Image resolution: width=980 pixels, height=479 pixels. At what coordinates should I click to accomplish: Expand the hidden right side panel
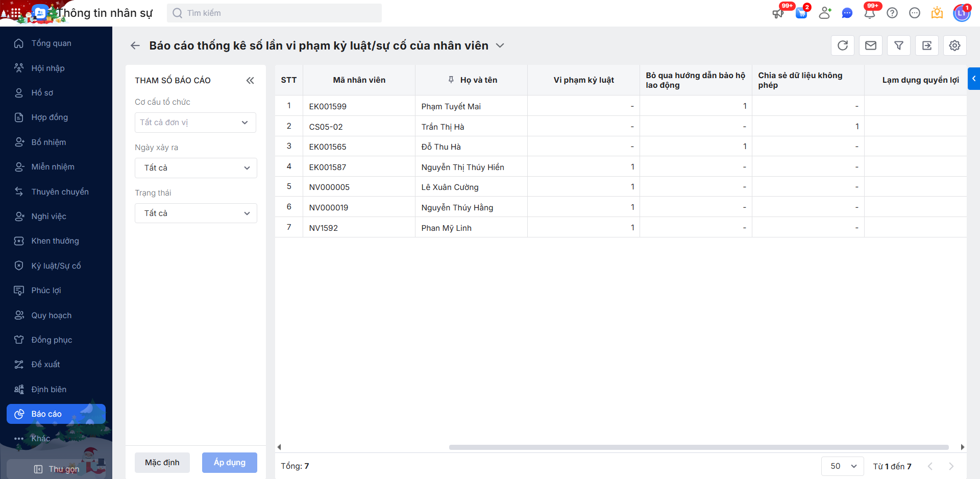pyautogui.click(x=974, y=79)
